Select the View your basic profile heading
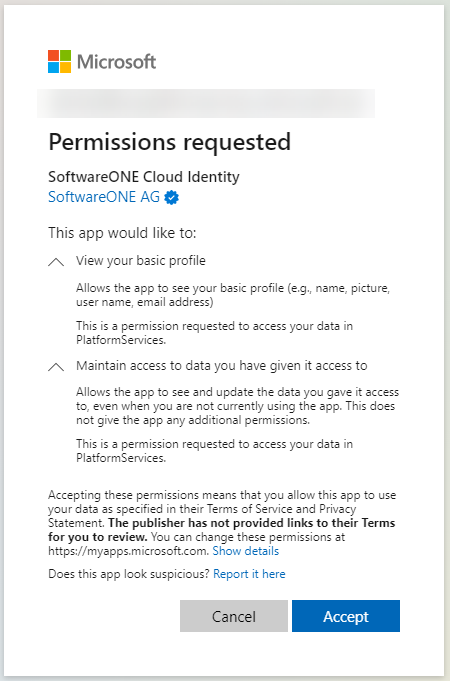The width and height of the screenshot is (450, 681). click(x=141, y=261)
